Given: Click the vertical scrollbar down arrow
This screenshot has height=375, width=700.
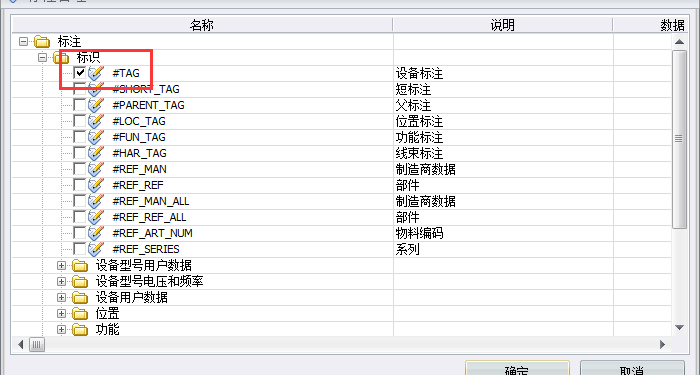Looking at the screenshot, I should [x=679, y=328].
